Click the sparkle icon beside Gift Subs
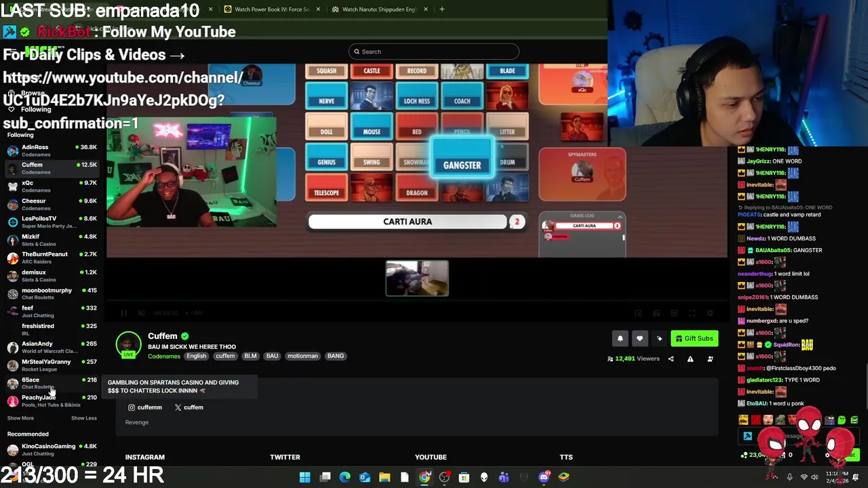Image resolution: width=868 pixels, height=488 pixels. [x=659, y=338]
